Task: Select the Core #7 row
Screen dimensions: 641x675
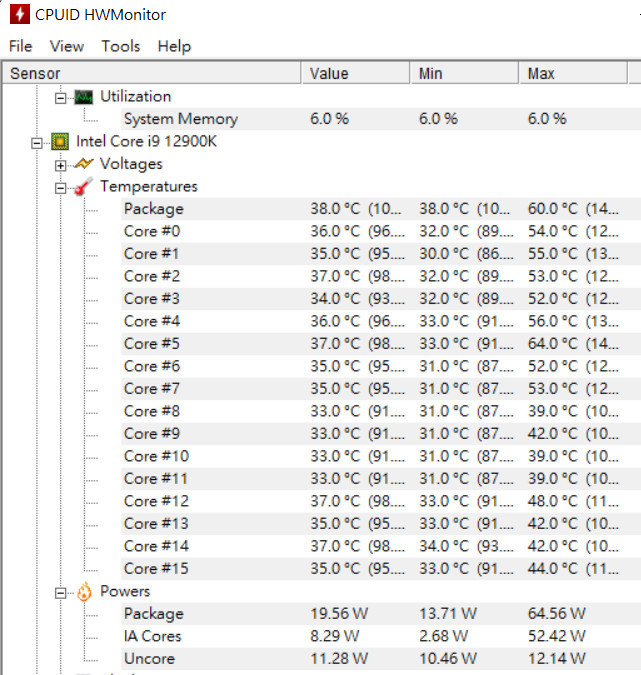Action: point(381,389)
